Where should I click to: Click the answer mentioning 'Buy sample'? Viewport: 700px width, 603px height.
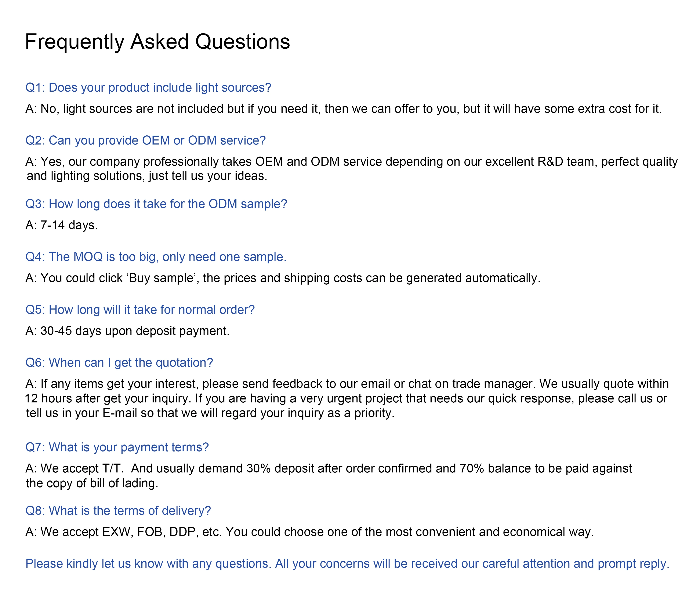coord(283,278)
